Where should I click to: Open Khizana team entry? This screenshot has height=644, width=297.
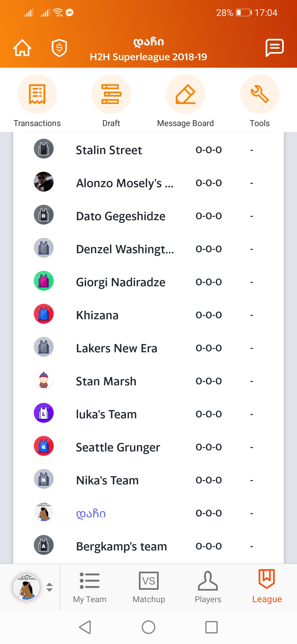point(97,315)
